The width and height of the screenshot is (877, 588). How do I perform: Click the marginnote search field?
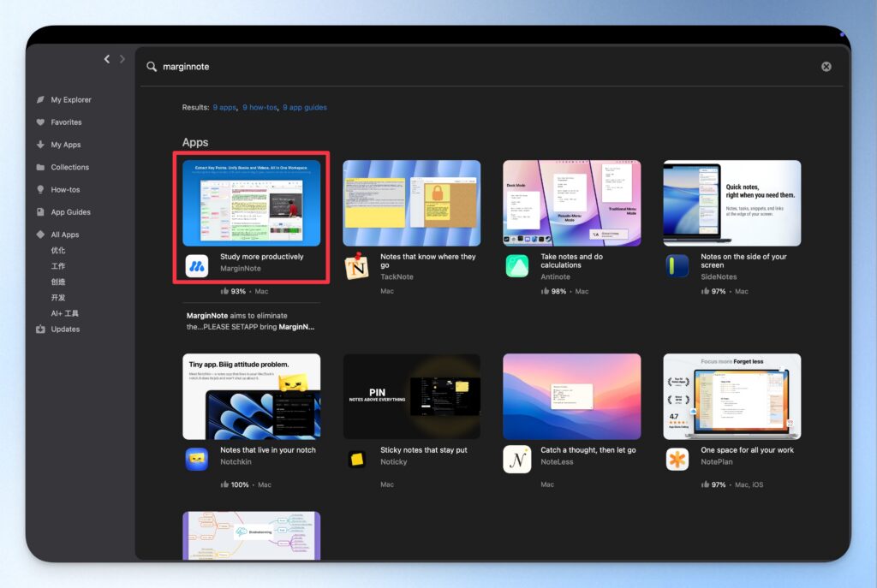(486, 67)
